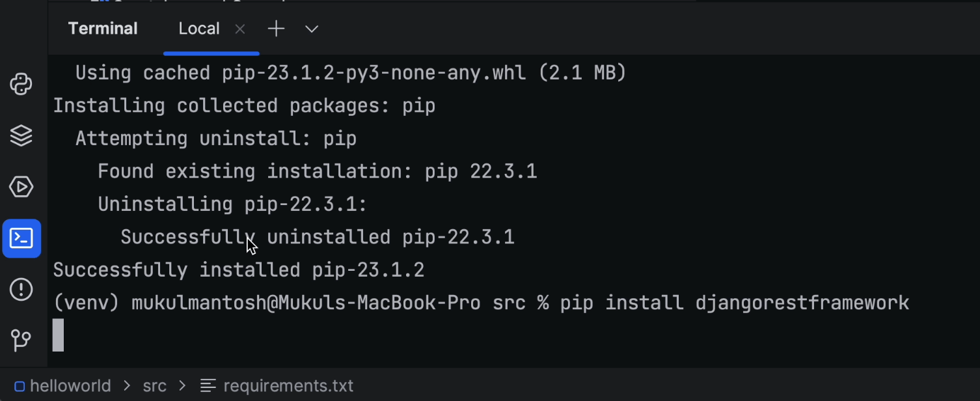Open the Git tool window
Image resolution: width=980 pixels, height=401 pixels.
click(21, 340)
